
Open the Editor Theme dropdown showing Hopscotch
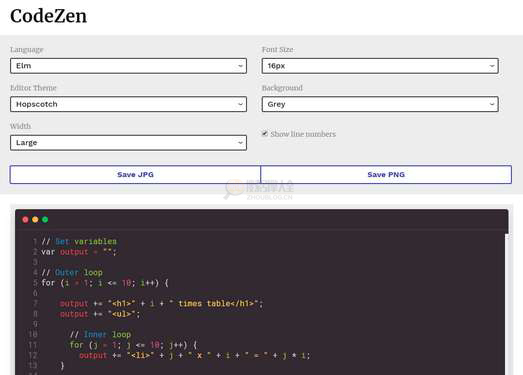coord(128,104)
